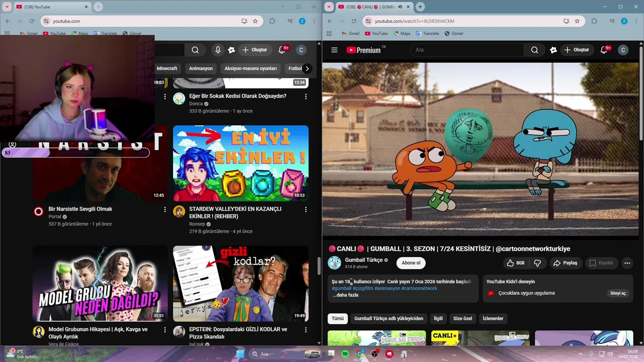Click #gumball hashtag link
Viewport: 644px width, 362px height.
[x=342, y=289]
